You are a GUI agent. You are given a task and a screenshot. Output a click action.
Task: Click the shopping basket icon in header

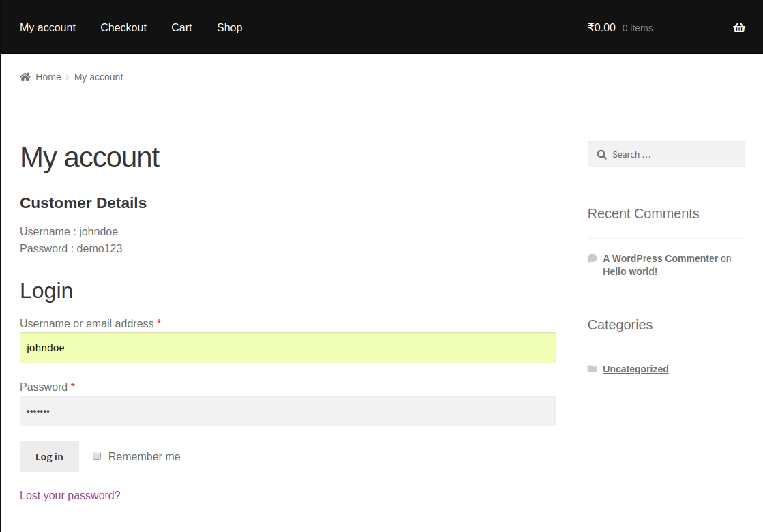click(x=738, y=28)
